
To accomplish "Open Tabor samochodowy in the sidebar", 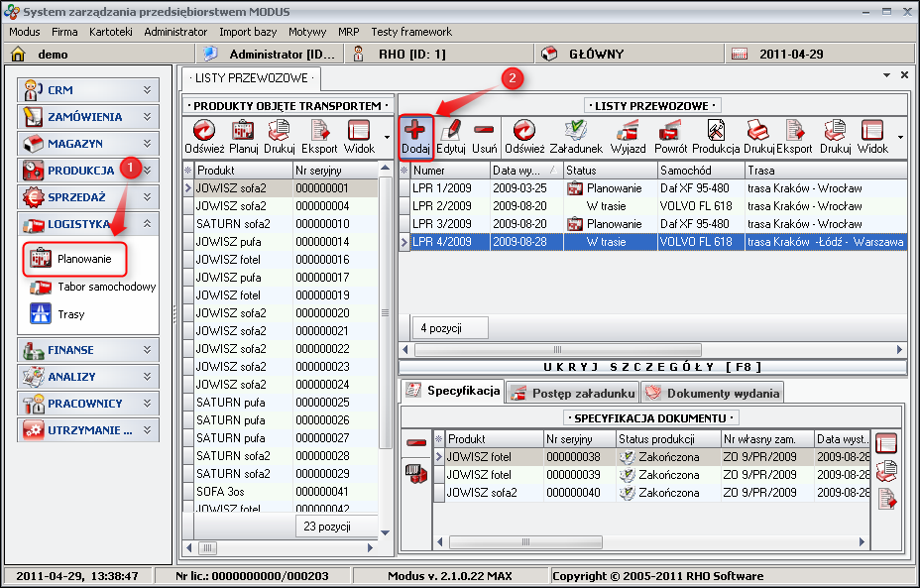I will coord(106,287).
